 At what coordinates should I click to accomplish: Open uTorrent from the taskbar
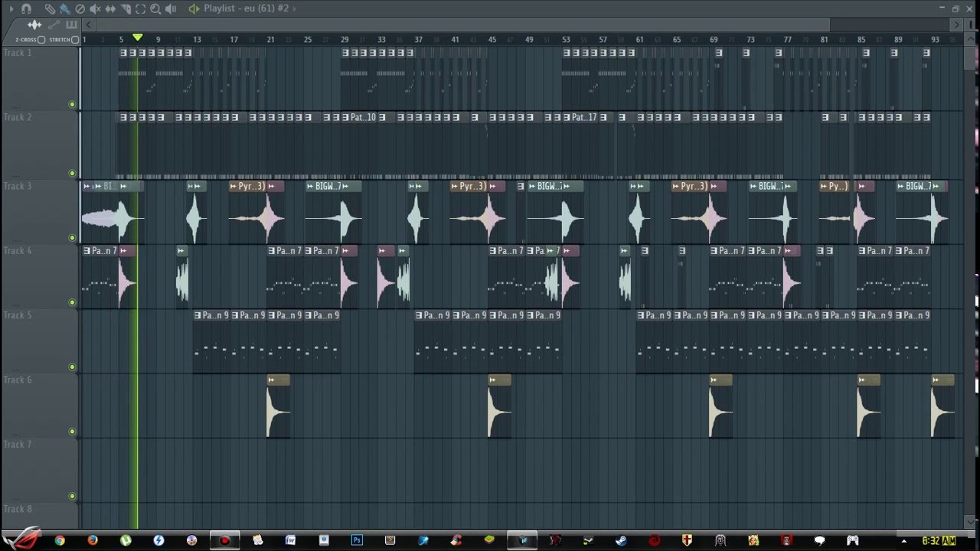[126, 540]
